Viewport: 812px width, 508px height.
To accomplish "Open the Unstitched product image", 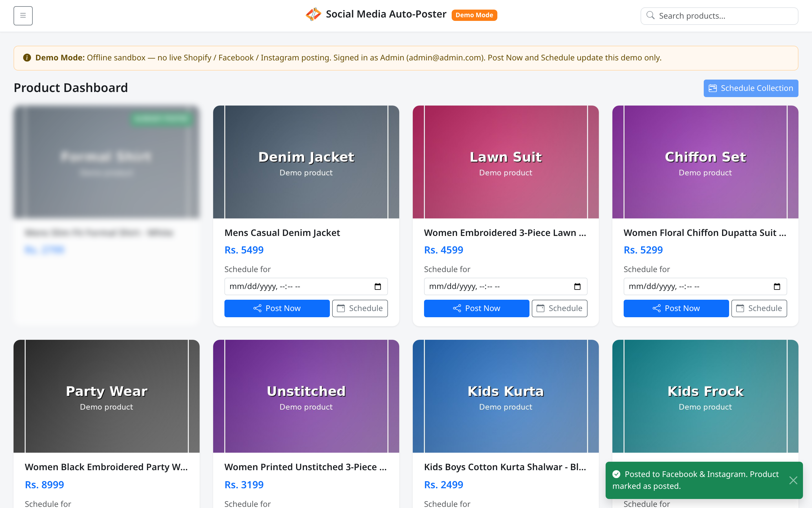I will pyautogui.click(x=306, y=396).
